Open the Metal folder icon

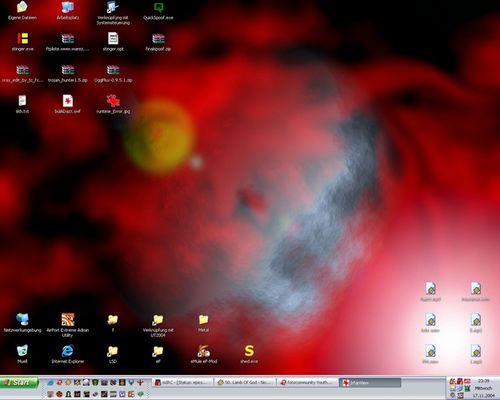point(203,323)
